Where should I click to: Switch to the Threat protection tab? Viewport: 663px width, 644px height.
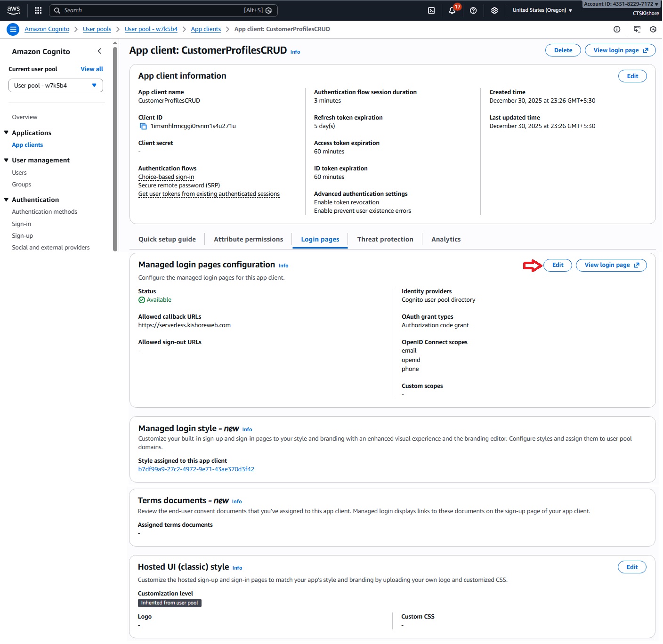tap(385, 239)
